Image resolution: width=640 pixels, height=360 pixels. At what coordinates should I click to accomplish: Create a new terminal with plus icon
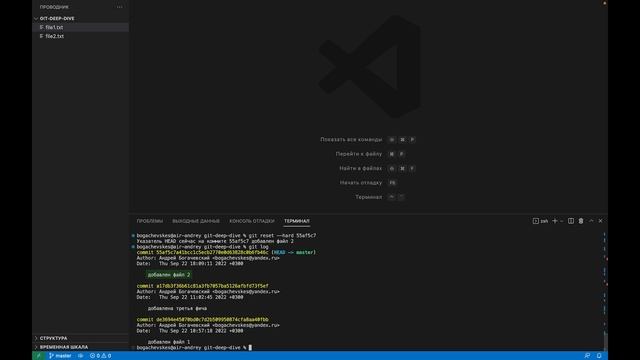click(x=555, y=221)
